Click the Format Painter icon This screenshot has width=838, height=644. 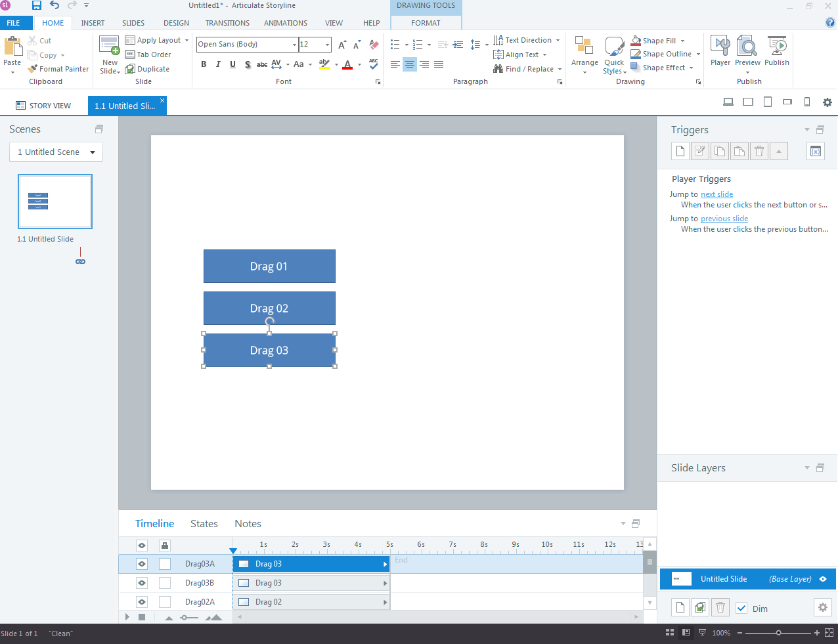33,69
